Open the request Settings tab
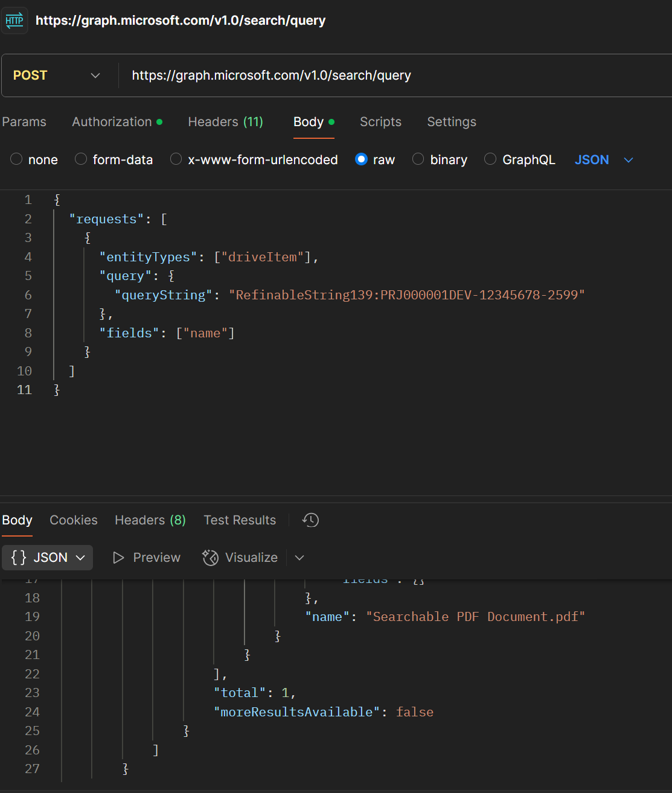 click(x=452, y=122)
